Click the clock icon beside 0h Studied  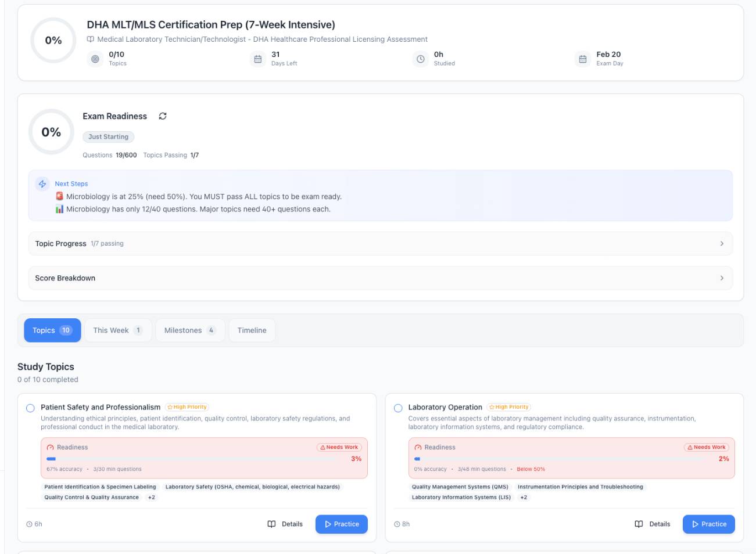pyautogui.click(x=421, y=59)
